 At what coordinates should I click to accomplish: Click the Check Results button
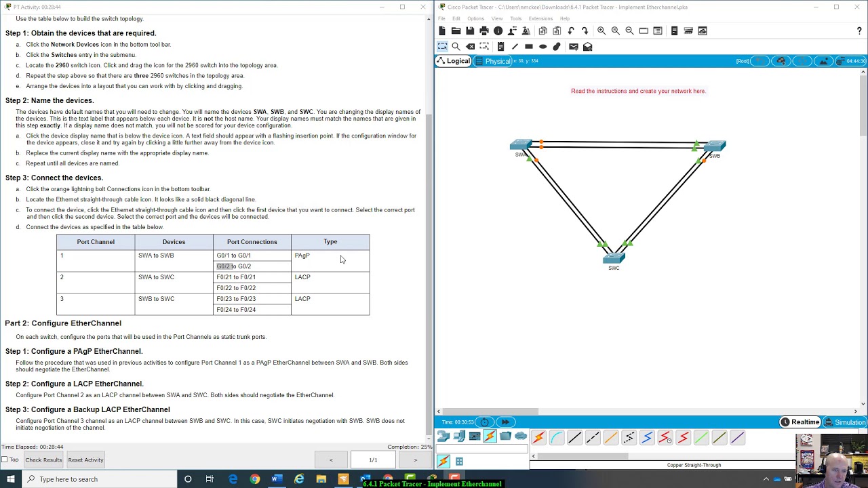43,460
